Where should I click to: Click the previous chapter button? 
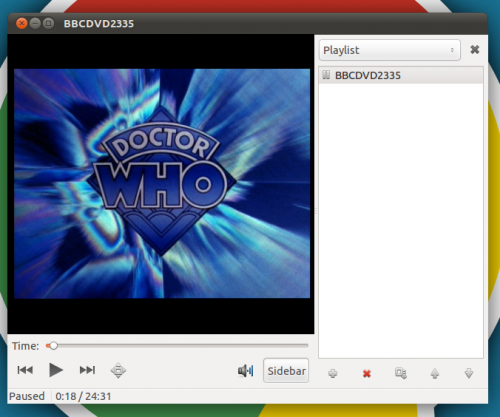(x=25, y=370)
